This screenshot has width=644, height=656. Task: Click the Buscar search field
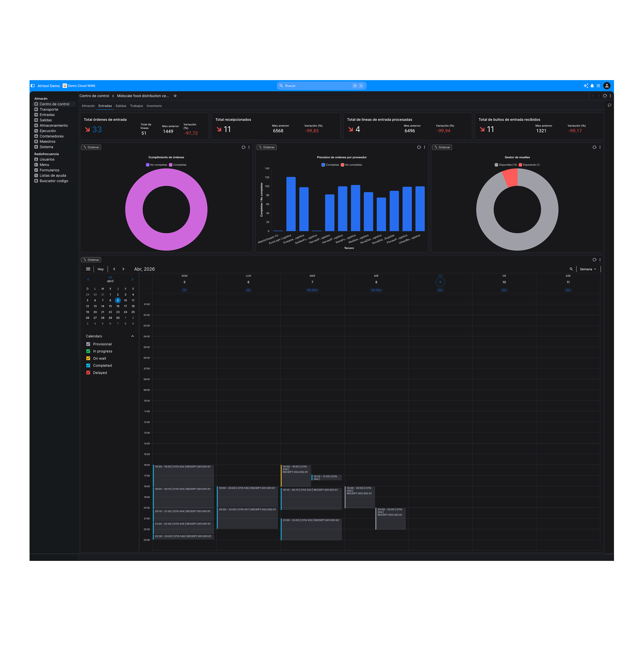[318, 86]
